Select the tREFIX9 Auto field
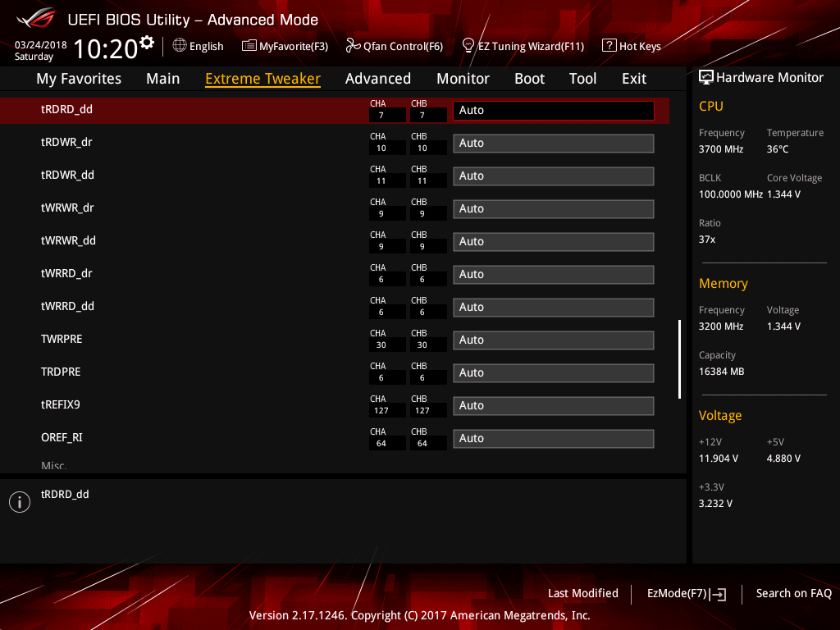840x630 pixels. pos(554,405)
